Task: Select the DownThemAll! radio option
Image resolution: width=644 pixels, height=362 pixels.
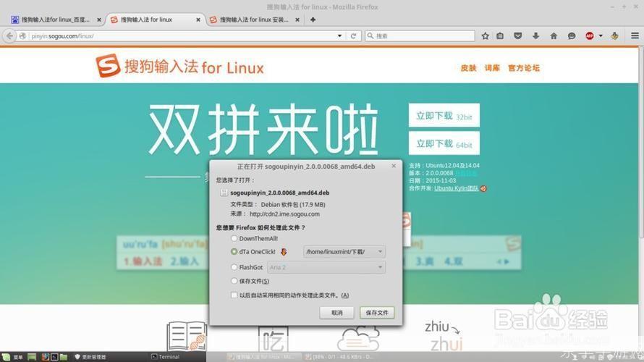Action: [234, 238]
